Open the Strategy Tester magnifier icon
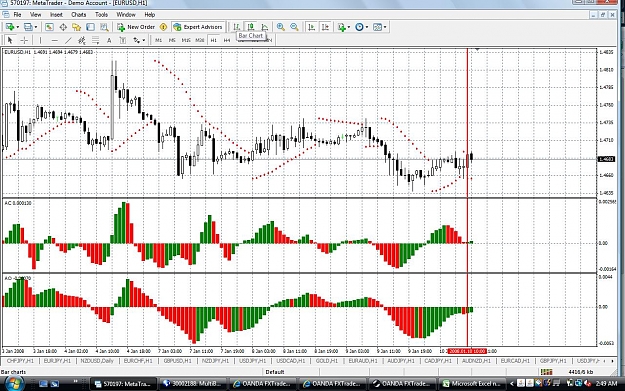The image size is (625, 391). click(104, 27)
